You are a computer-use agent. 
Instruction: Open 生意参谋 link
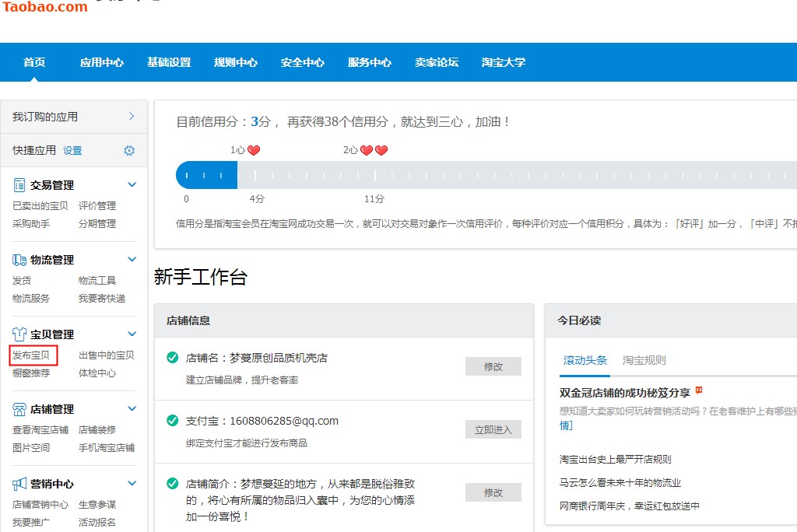tap(97, 505)
